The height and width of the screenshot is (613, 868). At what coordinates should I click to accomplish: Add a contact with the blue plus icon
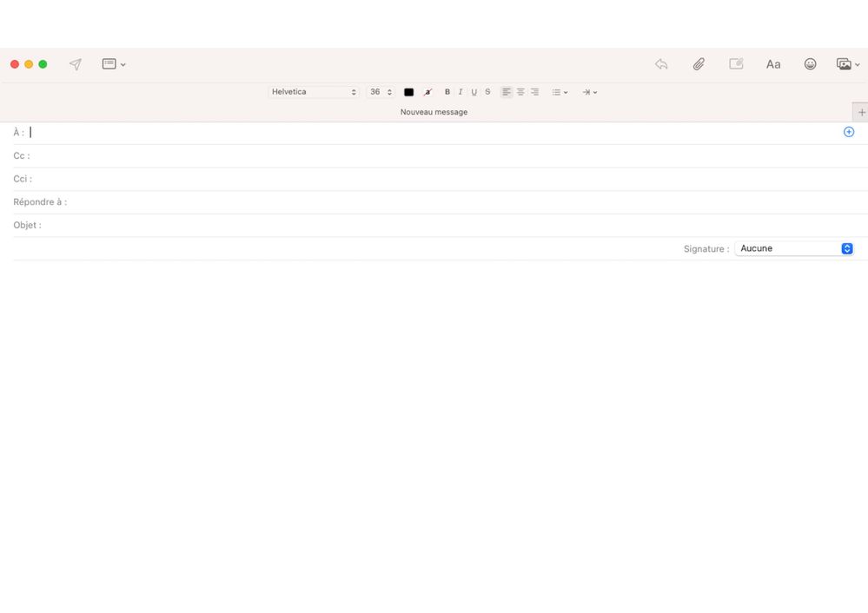pyautogui.click(x=849, y=132)
